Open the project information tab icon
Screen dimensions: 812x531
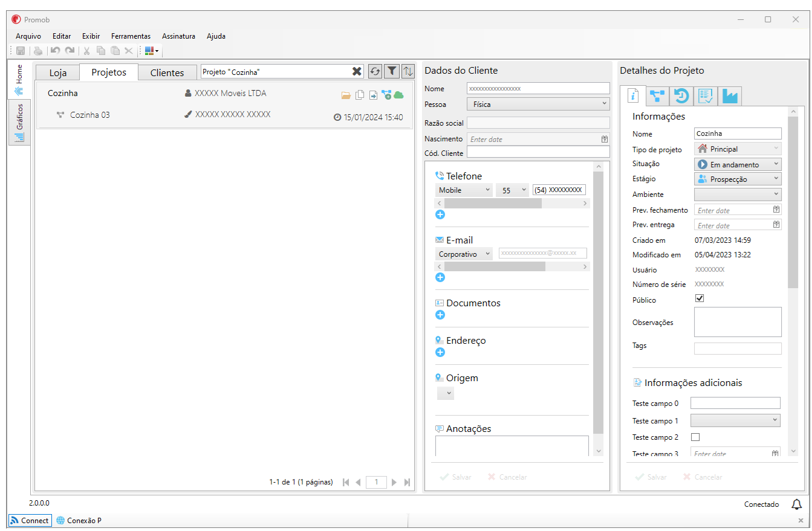pyautogui.click(x=633, y=95)
